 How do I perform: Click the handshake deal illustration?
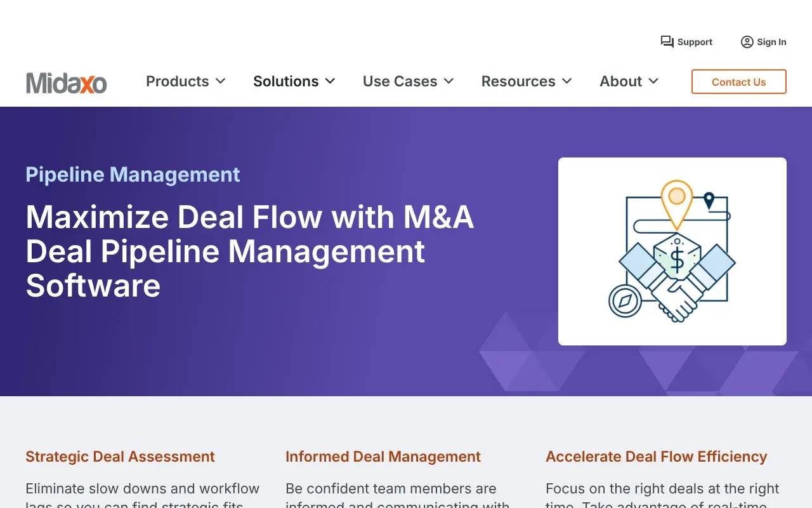pyautogui.click(x=672, y=251)
